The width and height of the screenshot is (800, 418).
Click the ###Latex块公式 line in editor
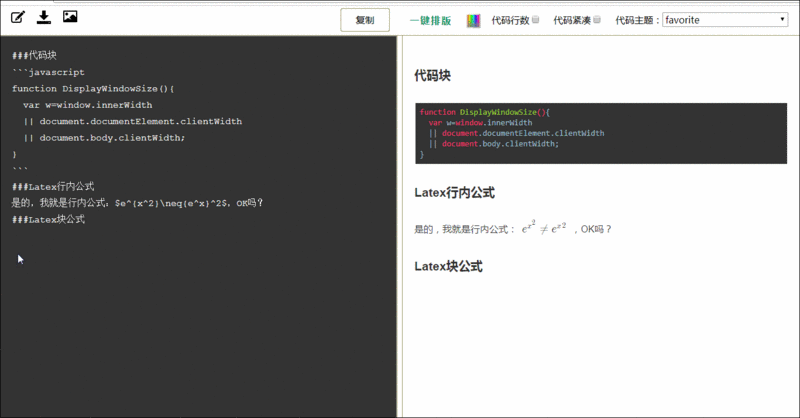click(48, 219)
